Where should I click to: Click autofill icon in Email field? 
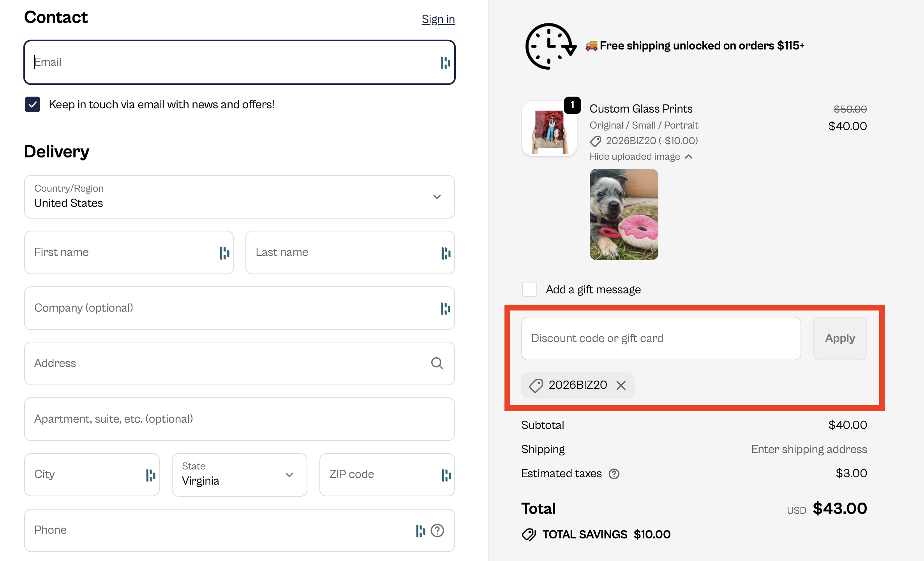tap(445, 63)
